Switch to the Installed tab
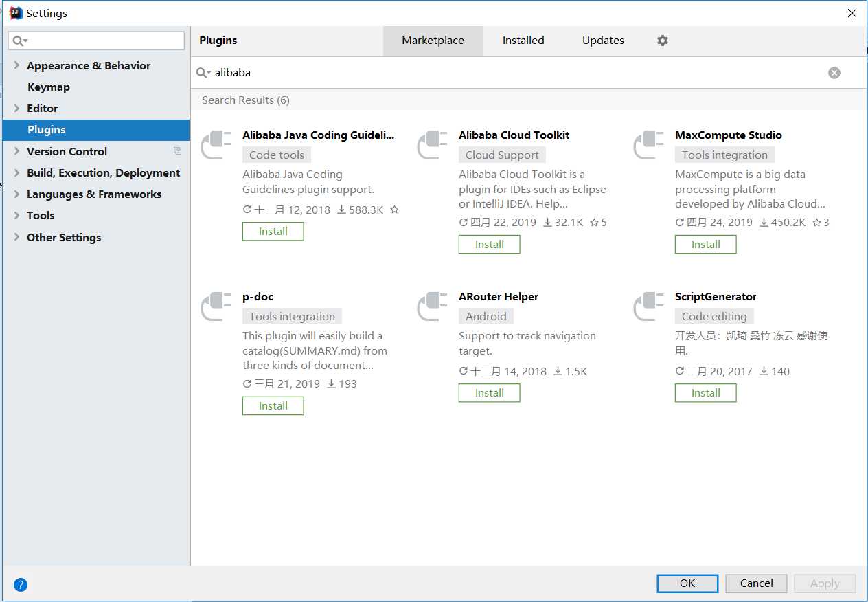868x602 pixels. tap(523, 41)
